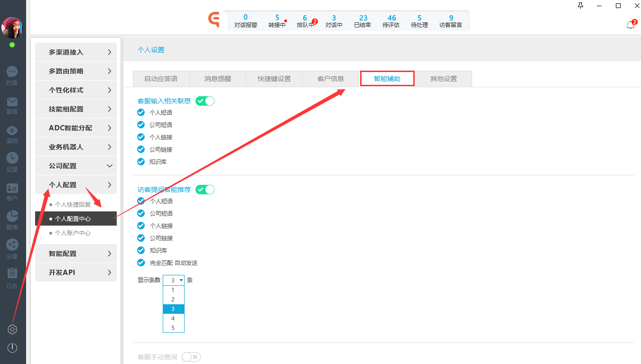Screen dimensions: 641x364
Task: Disable the 访客提问智能推荐 switch
Action: click(x=205, y=190)
